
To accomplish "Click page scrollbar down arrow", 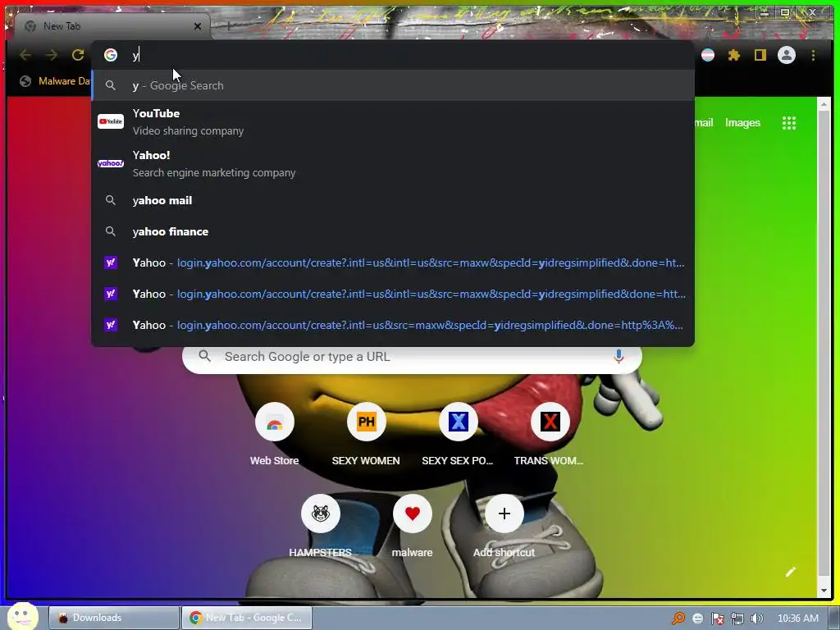I will click(824, 591).
